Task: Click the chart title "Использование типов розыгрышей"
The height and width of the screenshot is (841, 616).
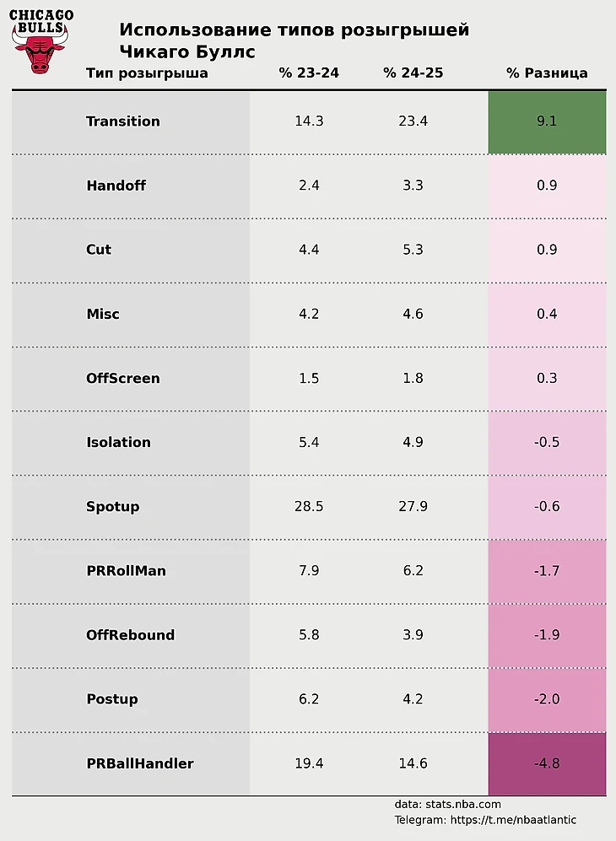Action: pos(294,30)
